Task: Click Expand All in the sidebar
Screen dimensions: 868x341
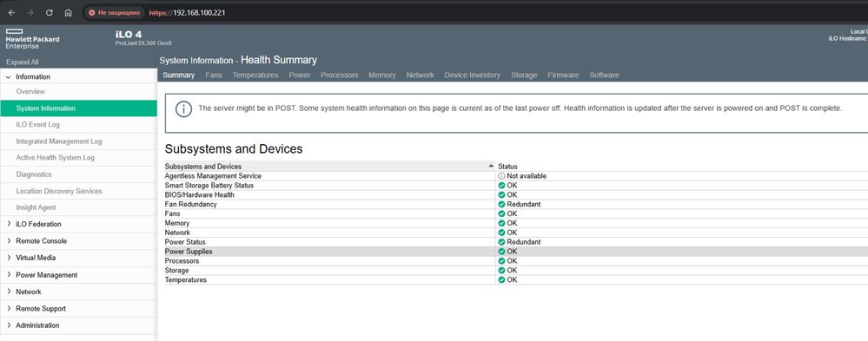Action: [22, 62]
